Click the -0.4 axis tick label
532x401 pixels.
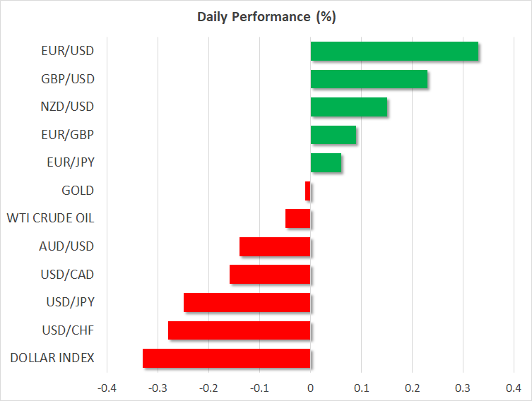click(x=107, y=388)
